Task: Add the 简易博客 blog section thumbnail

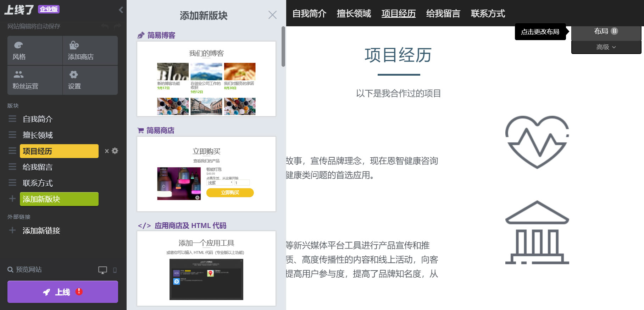Action: (x=206, y=79)
